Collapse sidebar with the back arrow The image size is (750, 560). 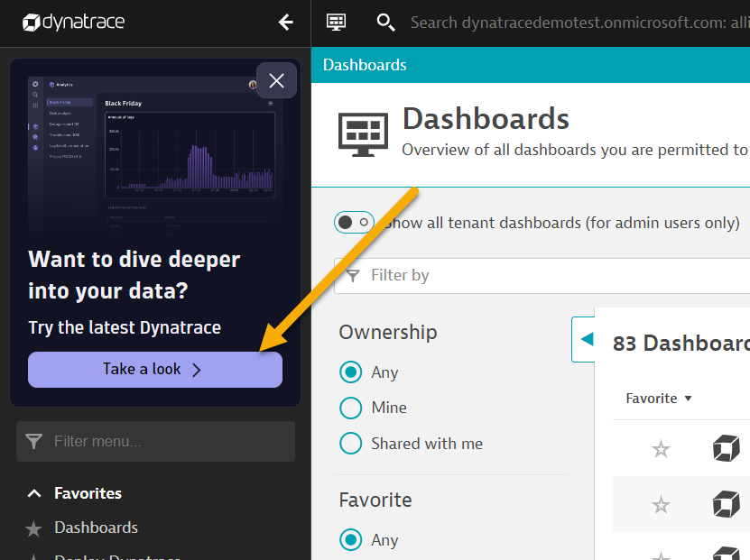point(286,23)
